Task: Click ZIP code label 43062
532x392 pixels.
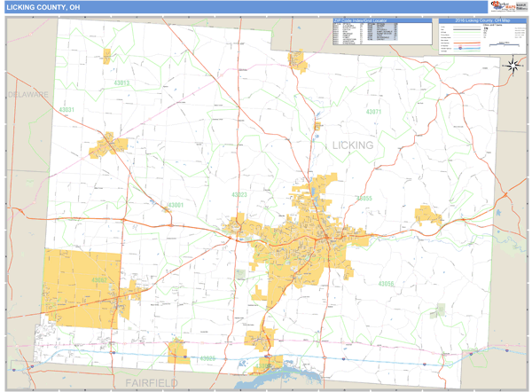Action: [98, 280]
